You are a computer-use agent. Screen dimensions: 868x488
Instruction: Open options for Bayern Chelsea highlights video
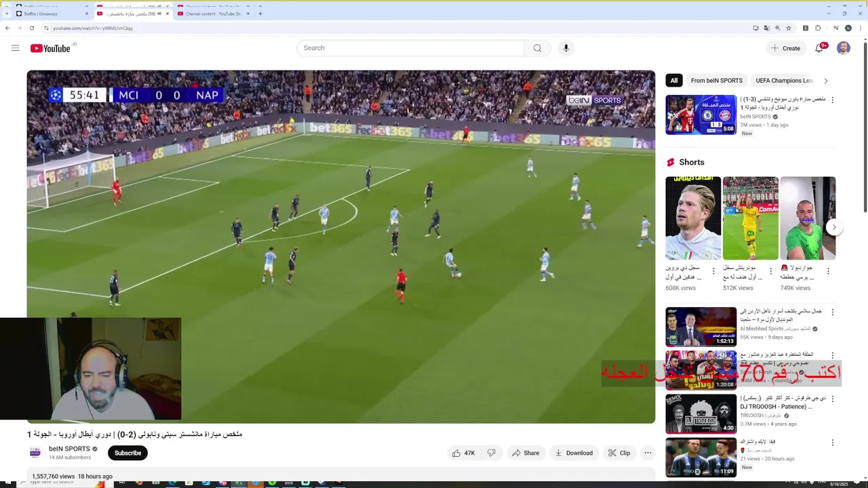pos(833,100)
